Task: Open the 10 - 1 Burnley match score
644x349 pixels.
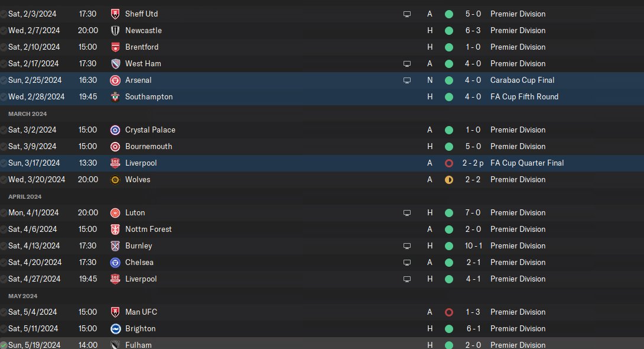Action: tap(473, 246)
